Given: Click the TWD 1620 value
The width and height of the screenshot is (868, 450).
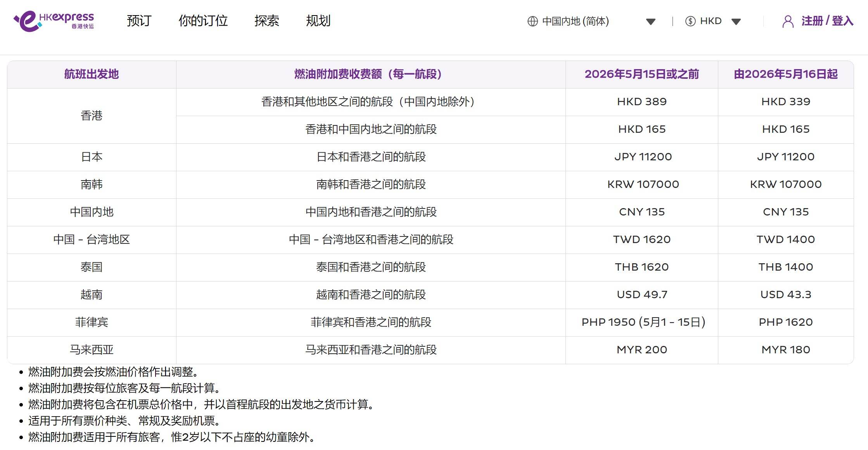Looking at the screenshot, I should pos(642,240).
